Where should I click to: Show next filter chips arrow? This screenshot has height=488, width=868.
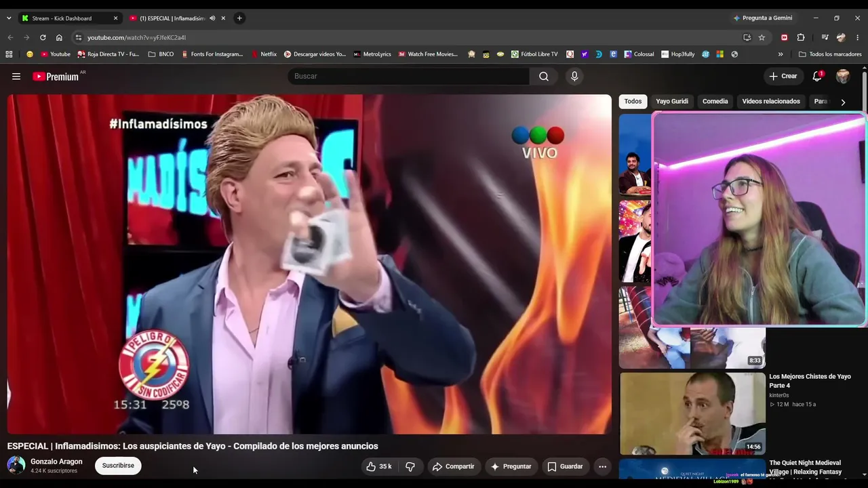pos(843,102)
